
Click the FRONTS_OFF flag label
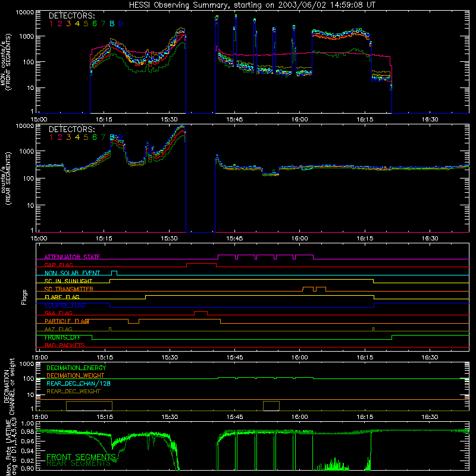(x=62, y=337)
